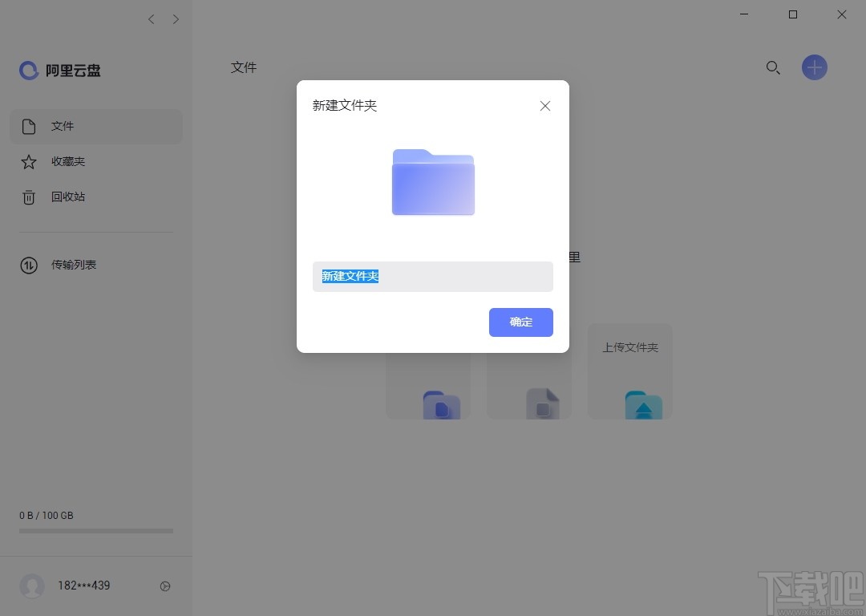Click the blue plus creation icon
Viewport: 866px width, 616px height.
click(814, 67)
